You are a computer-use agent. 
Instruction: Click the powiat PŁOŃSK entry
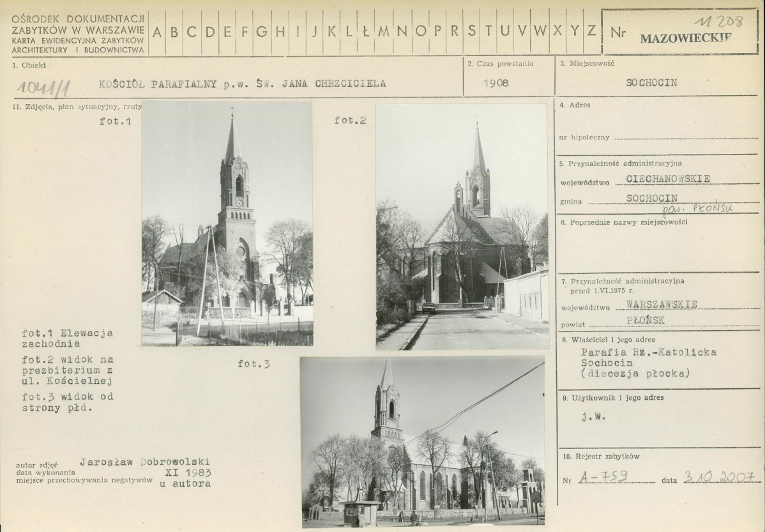646,320
